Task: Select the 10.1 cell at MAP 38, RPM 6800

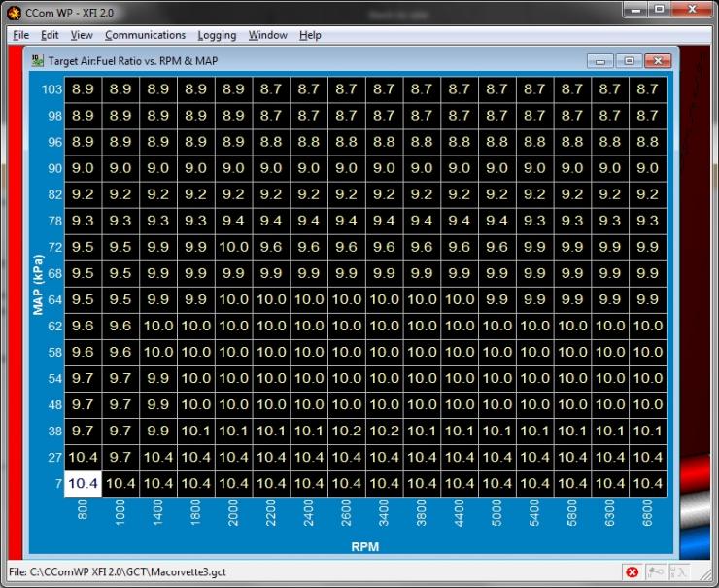Action: click(647, 432)
